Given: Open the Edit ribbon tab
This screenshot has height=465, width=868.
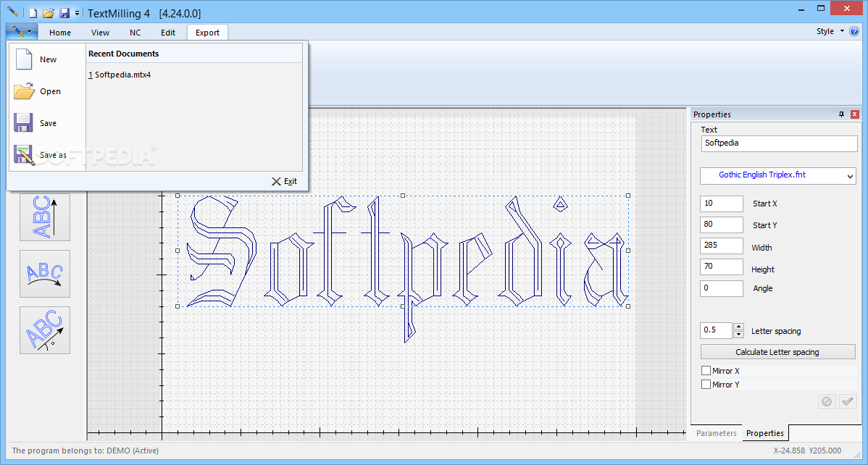Looking at the screenshot, I should (168, 33).
